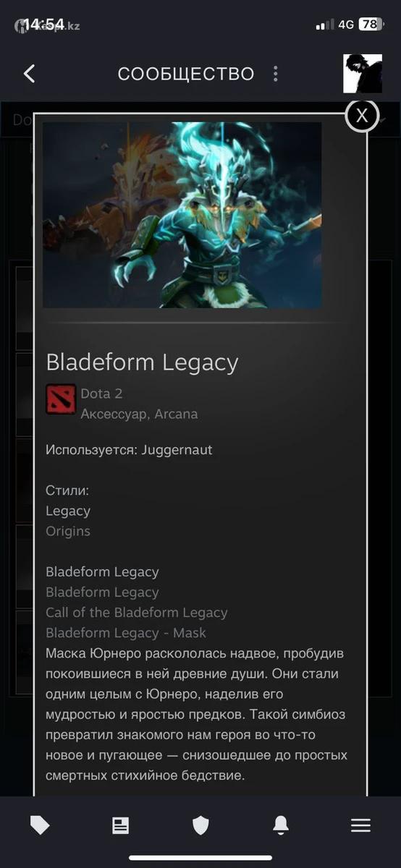The image size is (401, 868).
Task: Close the item popup with X
Action: tap(362, 114)
